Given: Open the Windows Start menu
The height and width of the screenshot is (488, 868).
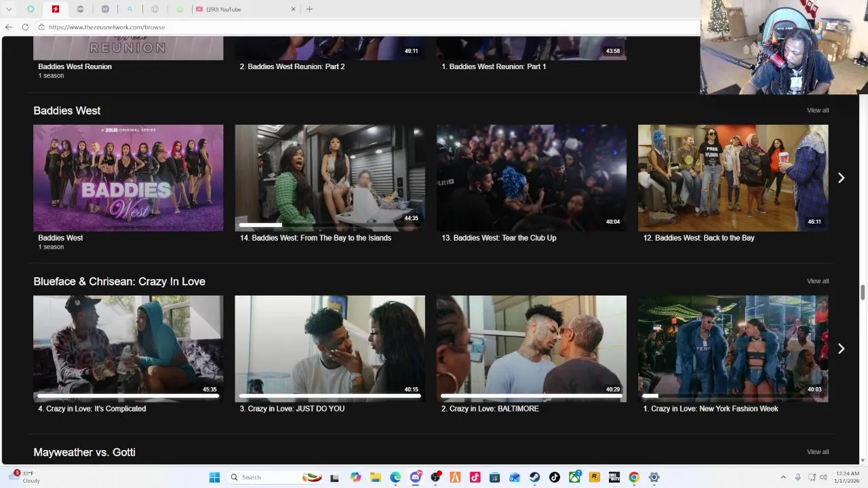Looking at the screenshot, I should (x=214, y=477).
